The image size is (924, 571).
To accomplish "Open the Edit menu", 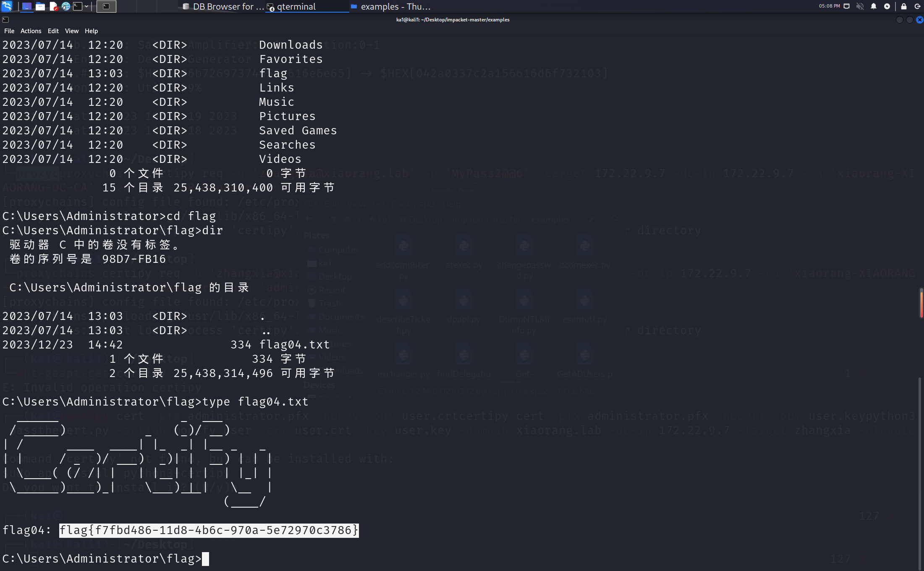I will pos(53,31).
